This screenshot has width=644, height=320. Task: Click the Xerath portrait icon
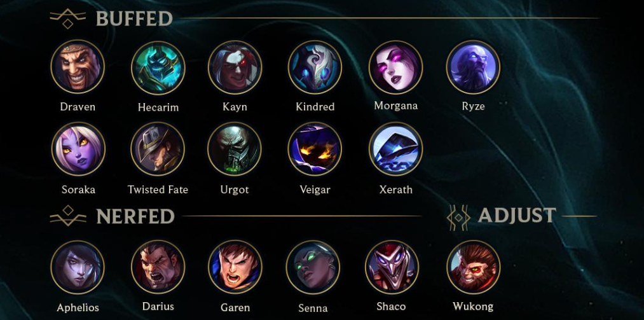click(395, 149)
